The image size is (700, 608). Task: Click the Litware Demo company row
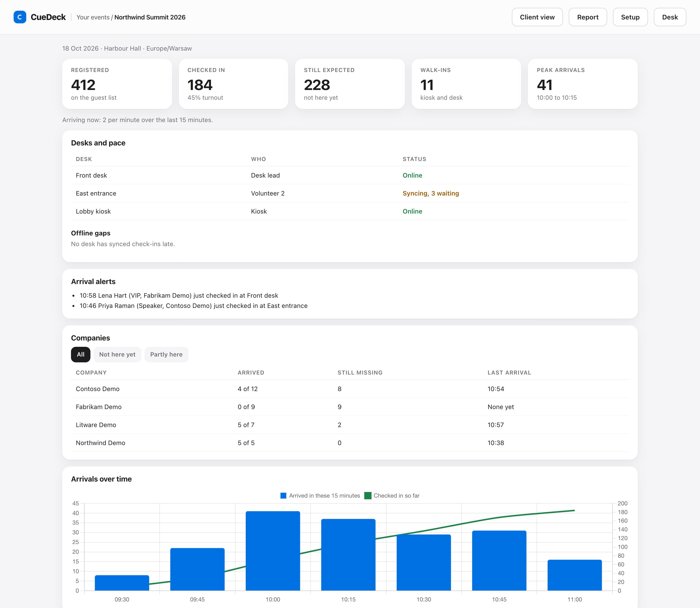(x=350, y=424)
